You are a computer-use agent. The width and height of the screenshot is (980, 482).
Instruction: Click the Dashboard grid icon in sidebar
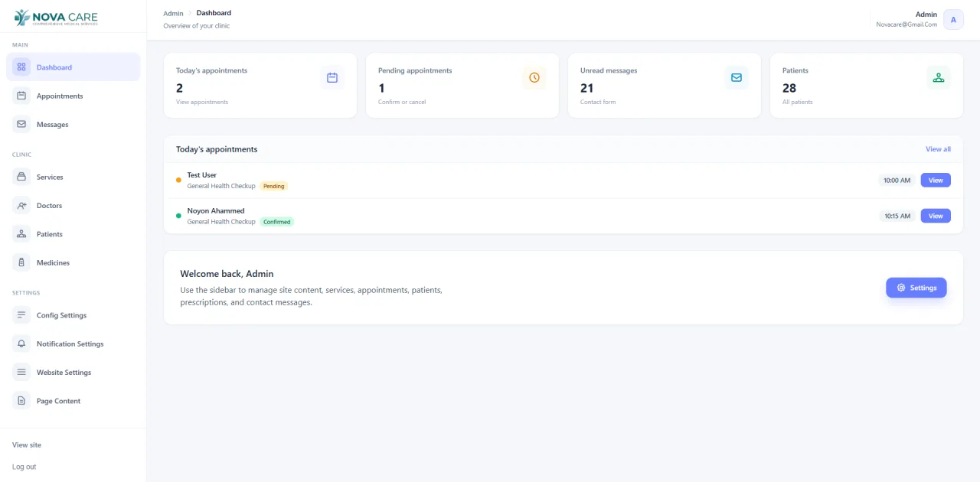21,67
